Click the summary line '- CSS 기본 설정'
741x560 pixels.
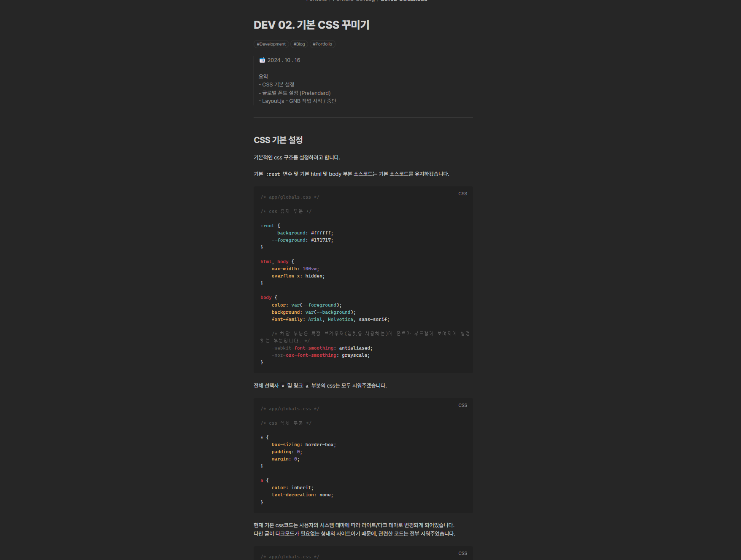click(276, 85)
